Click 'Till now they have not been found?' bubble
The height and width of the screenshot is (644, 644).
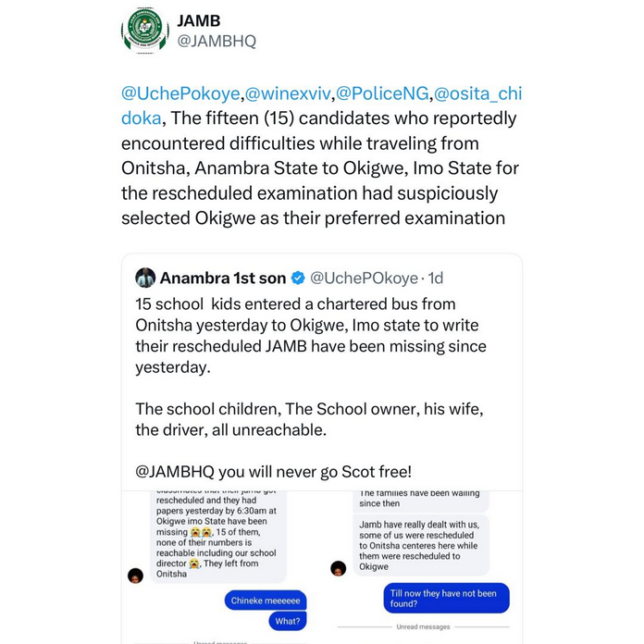(x=445, y=600)
